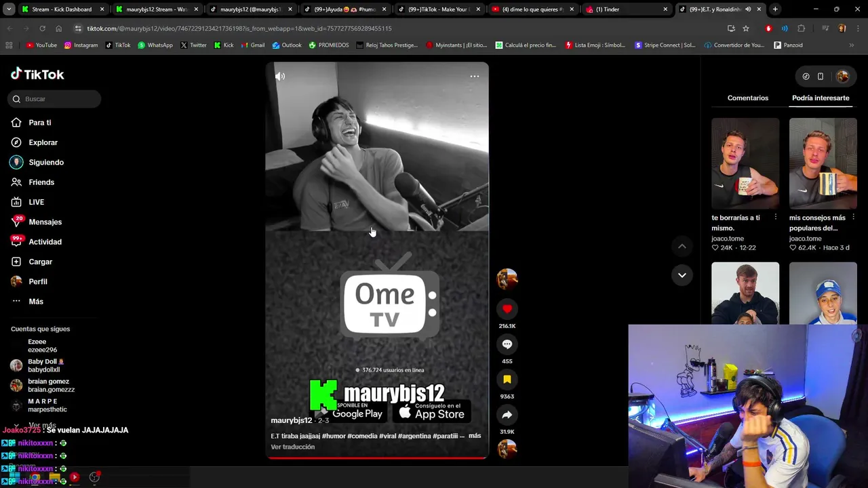Open the TikTok coin icon in the top-right pill
868x488 pixels.
pyautogui.click(x=806, y=77)
